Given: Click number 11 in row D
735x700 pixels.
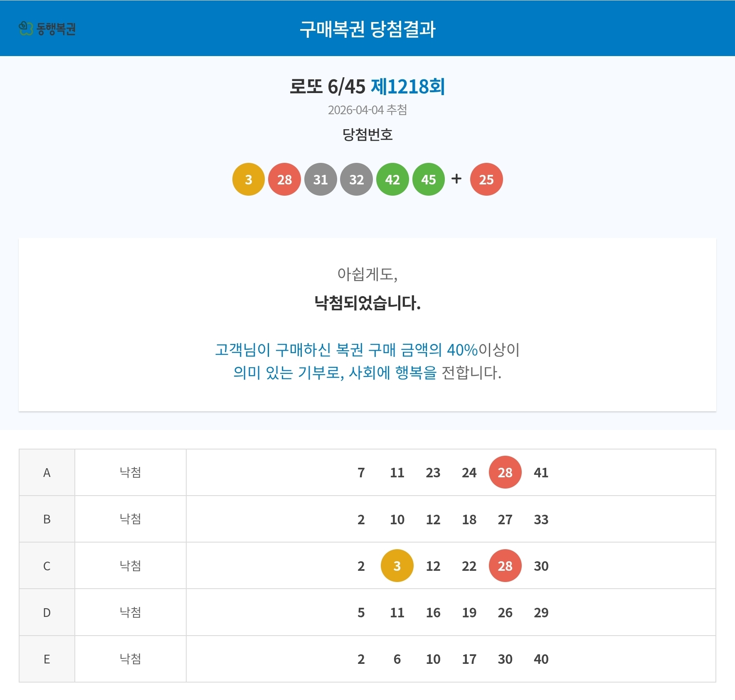Looking at the screenshot, I should (x=397, y=612).
